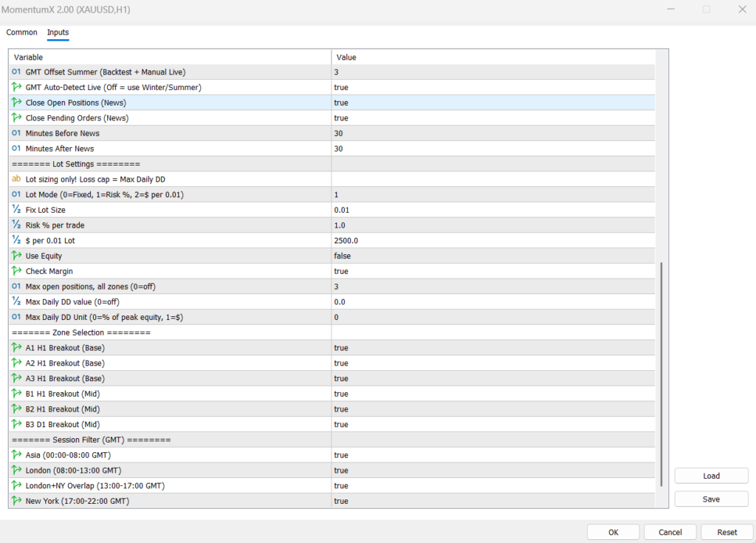Select the '======= Session Filter (GMT) ========' row
Screen dimensions: 756x543
click(x=331, y=440)
